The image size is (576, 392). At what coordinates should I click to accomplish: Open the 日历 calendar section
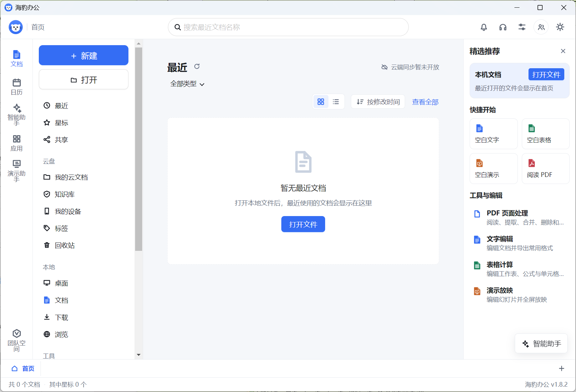(16, 87)
